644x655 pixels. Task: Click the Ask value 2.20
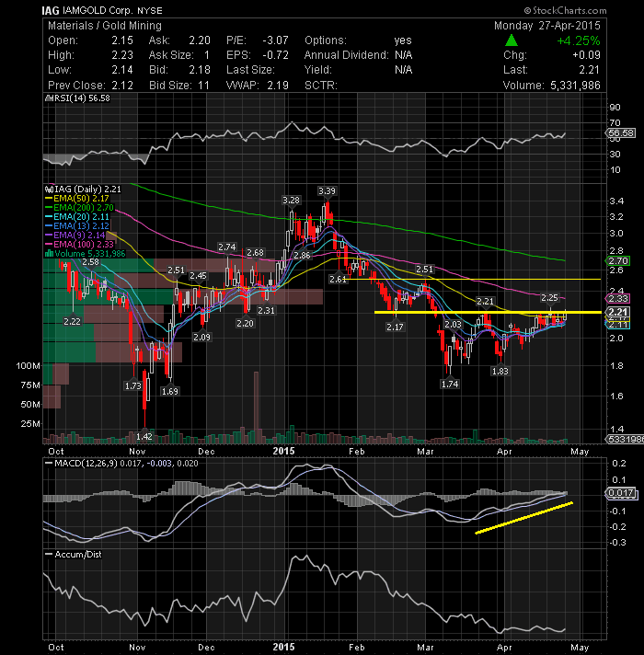200,40
